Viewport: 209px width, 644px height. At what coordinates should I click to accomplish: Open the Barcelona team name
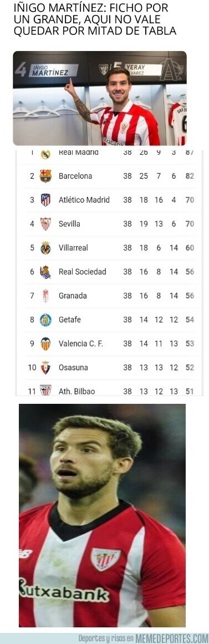tap(75, 176)
